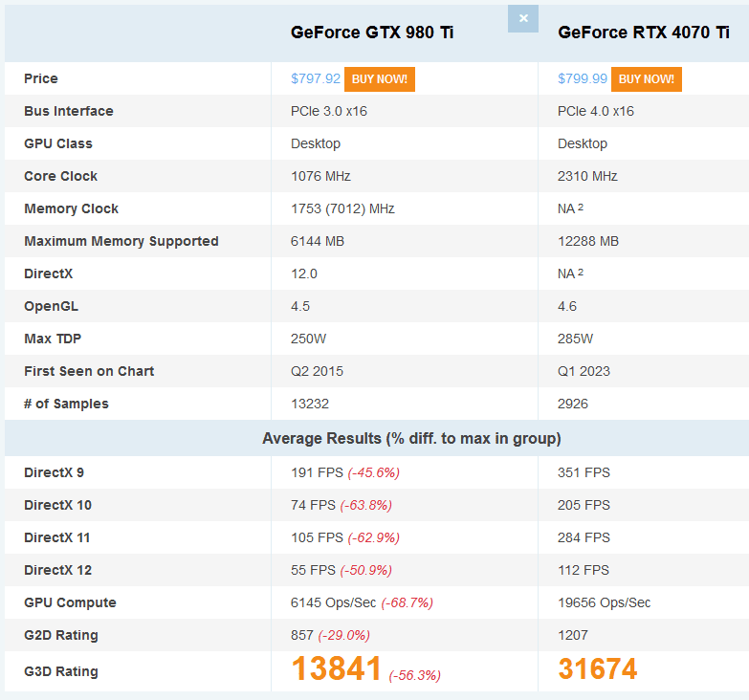749x700 pixels.
Task: Select the DirectX 11 row label
Action: [x=56, y=537]
